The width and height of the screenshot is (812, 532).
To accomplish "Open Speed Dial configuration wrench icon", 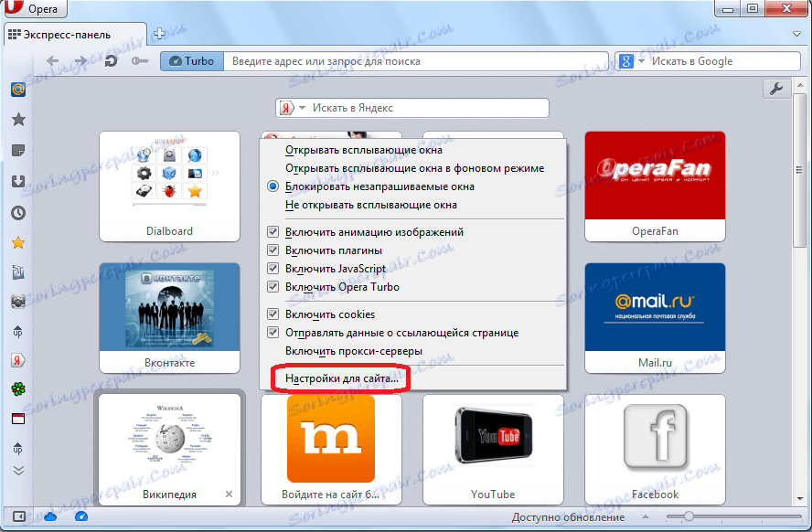I will click(x=775, y=89).
